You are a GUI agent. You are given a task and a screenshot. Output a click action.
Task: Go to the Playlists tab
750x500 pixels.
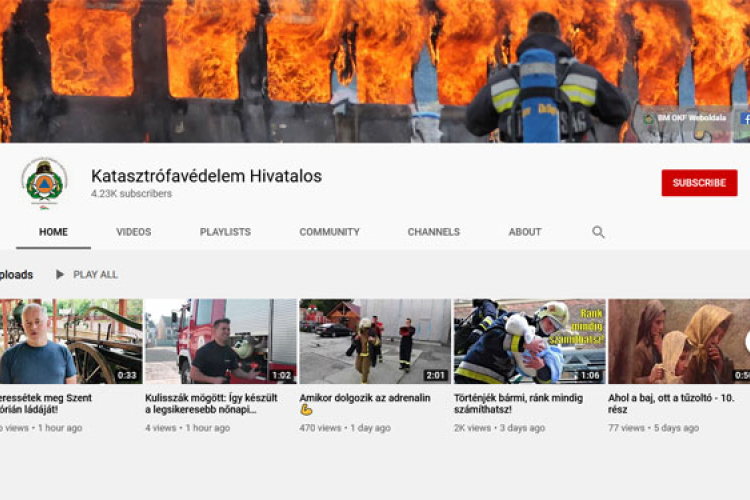(x=225, y=232)
